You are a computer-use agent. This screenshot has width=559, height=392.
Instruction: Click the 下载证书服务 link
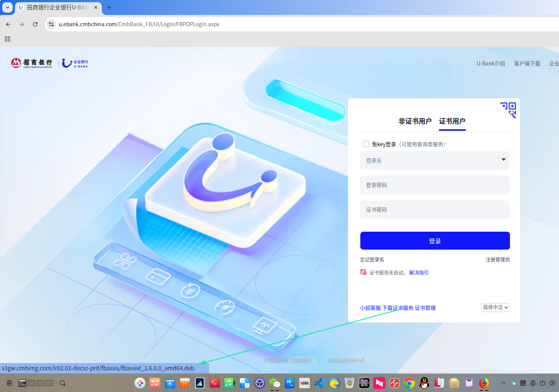click(398, 308)
